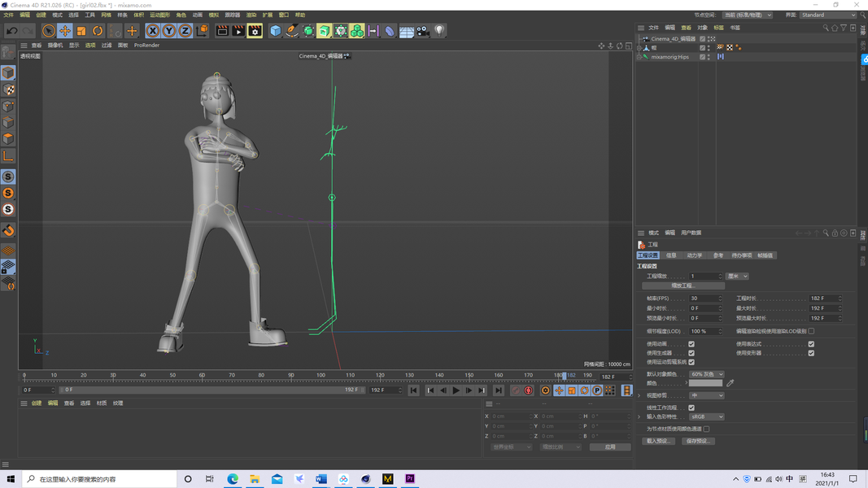The image size is (868, 488).
Task: Click the Light bulb object icon
Action: pyautogui.click(x=439, y=31)
